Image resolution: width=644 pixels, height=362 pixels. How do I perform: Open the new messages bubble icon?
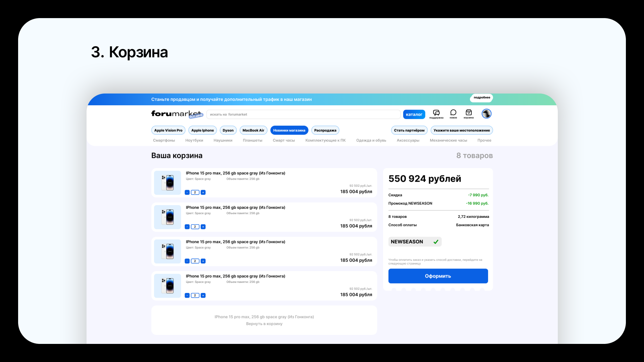coord(453,113)
